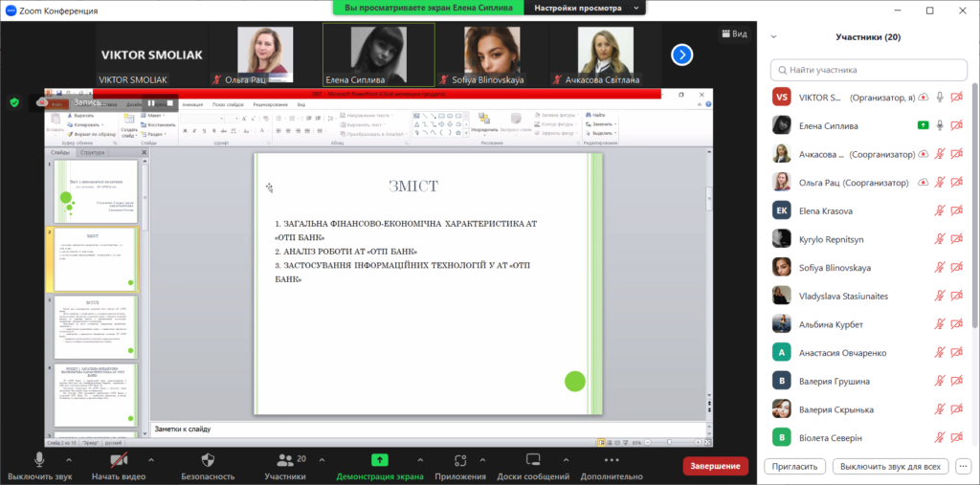Switch to Слайды tab in PowerPoint pane
This screenshot has width=980, height=485.
(60, 152)
